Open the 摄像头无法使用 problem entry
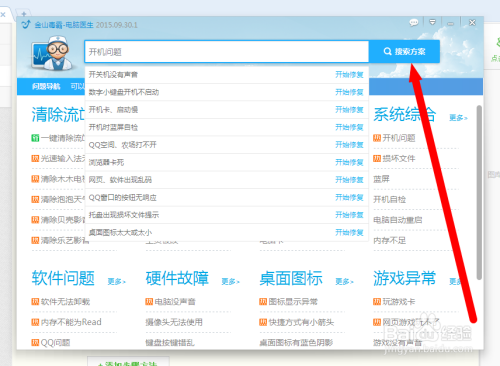 [174, 322]
